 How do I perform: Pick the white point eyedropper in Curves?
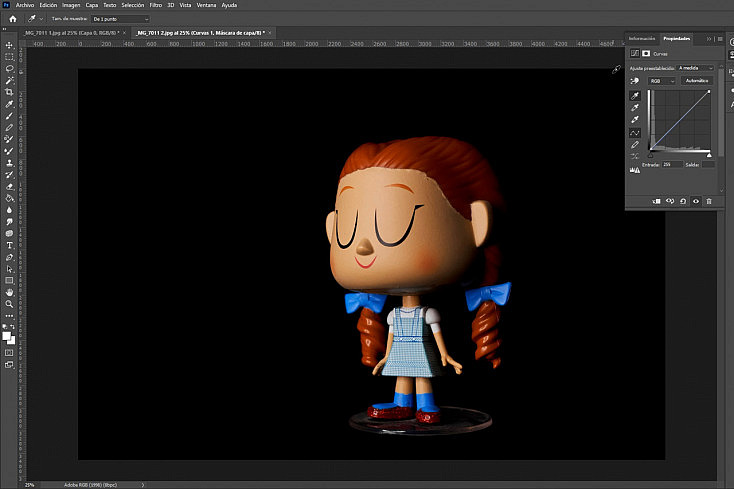635,120
